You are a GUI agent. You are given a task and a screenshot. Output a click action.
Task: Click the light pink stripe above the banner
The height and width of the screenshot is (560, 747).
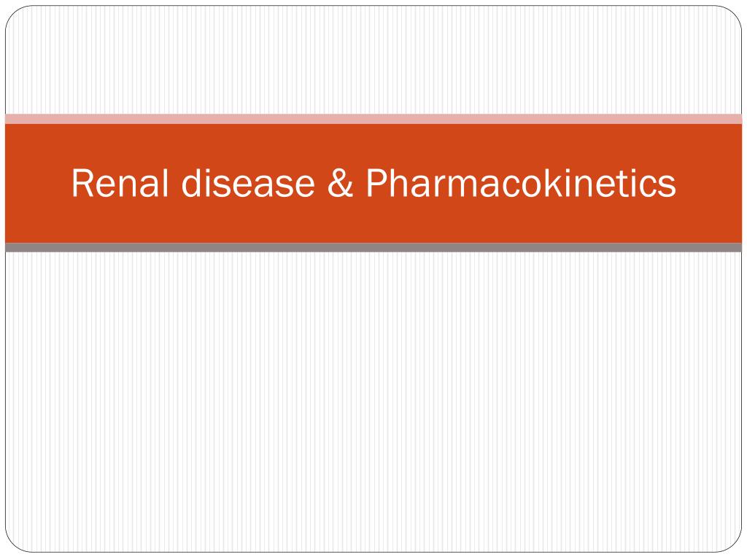point(373,119)
